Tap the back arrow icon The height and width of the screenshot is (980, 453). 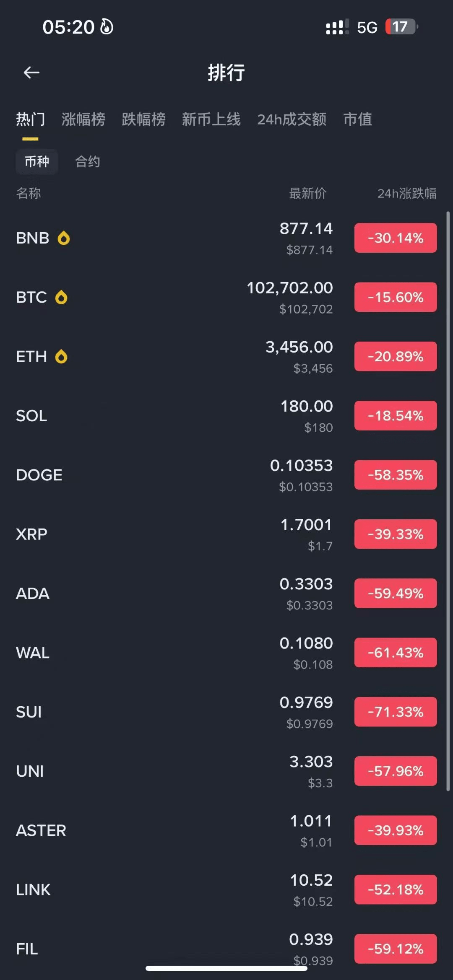tap(31, 73)
